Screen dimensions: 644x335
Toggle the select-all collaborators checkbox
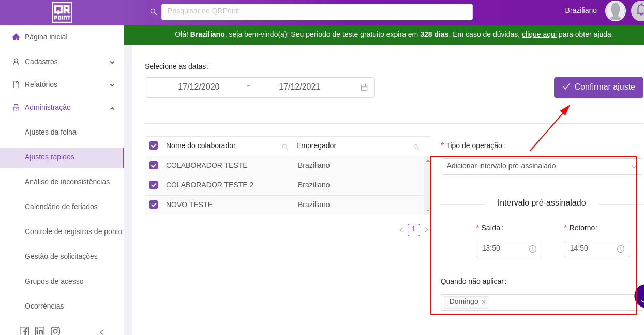point(154,145)
